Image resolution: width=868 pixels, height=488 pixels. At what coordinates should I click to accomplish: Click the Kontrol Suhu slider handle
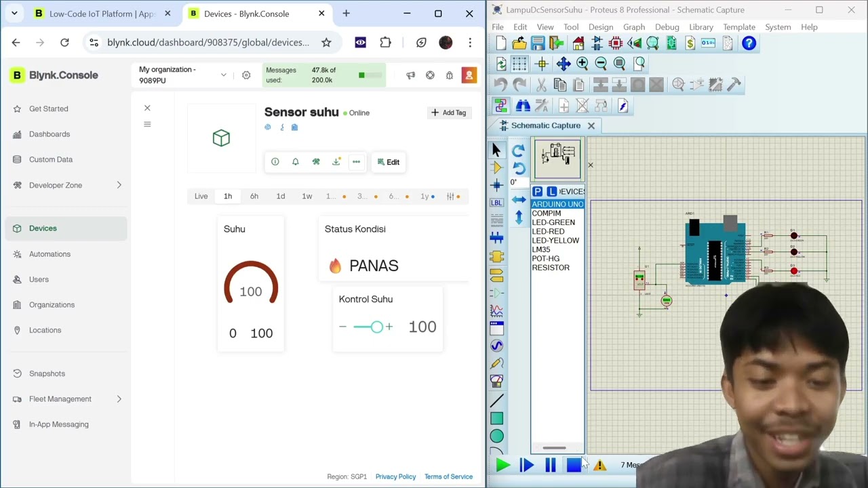point(377,327)
